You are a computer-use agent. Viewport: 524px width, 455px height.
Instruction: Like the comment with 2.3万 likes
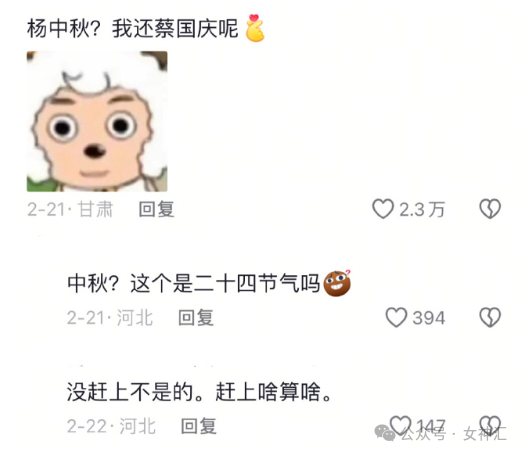pos(383,209)
